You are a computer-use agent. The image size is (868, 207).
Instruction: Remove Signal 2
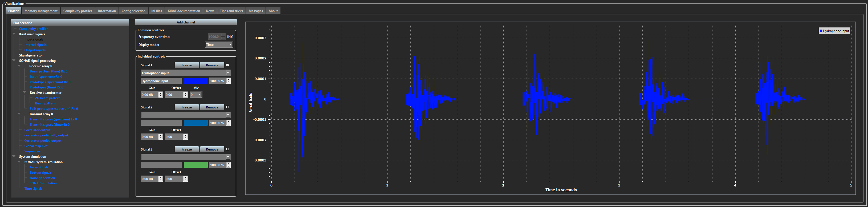212,107
